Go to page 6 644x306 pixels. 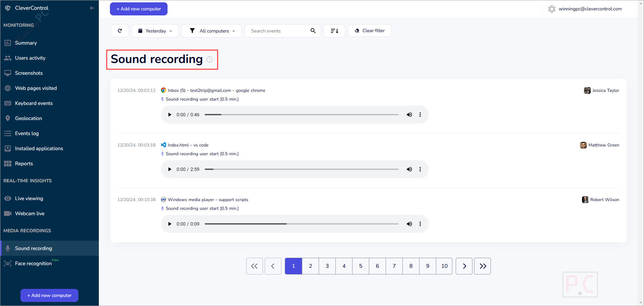[x=378, y=266]
